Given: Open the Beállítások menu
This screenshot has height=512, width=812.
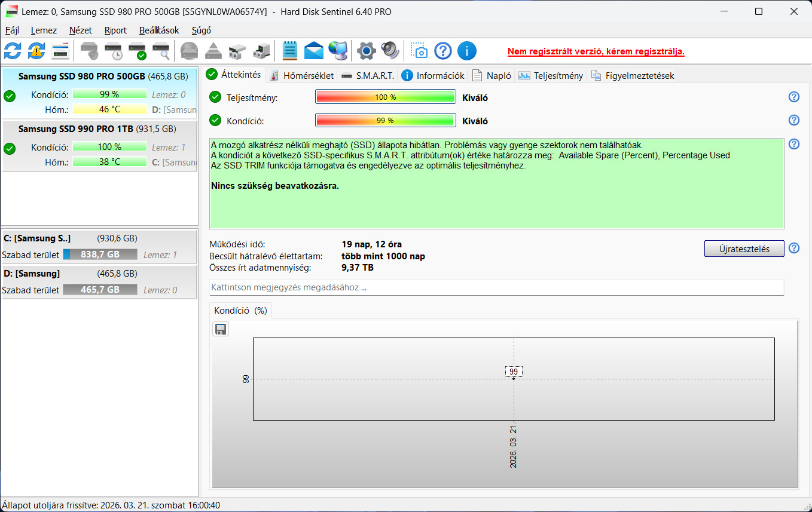Looking at the screenshot, I should click(159, 30).
